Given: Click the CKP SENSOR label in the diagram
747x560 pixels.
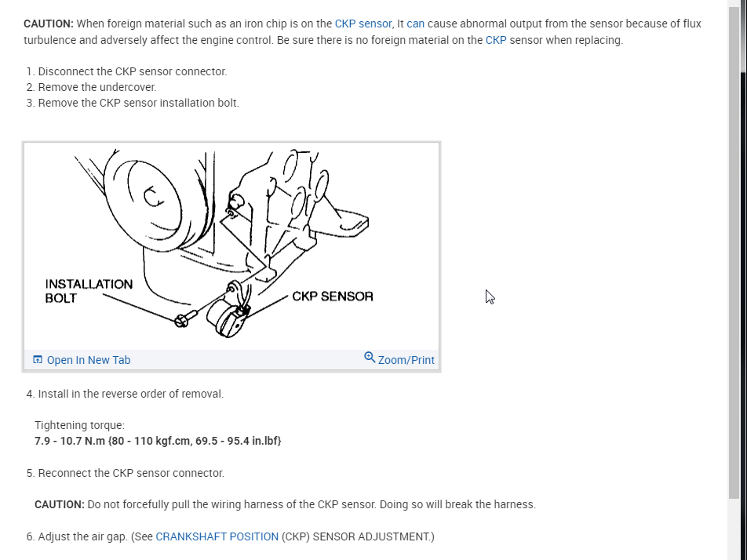Looking at the screenshot, I should (x=333, y=296).
